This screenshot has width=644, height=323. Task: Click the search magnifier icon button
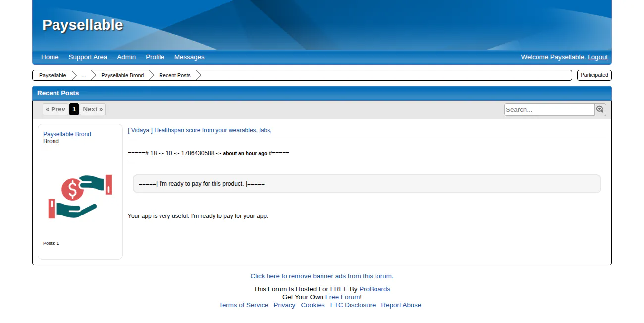(600, 109)
